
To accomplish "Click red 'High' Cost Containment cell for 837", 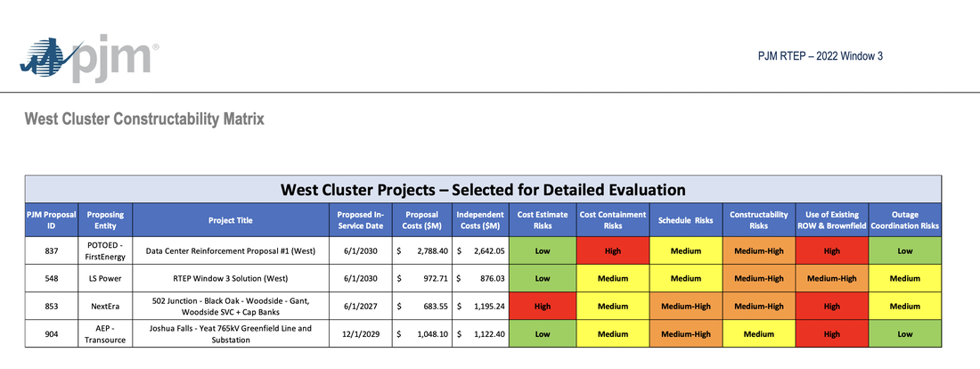I will point(613,250).
